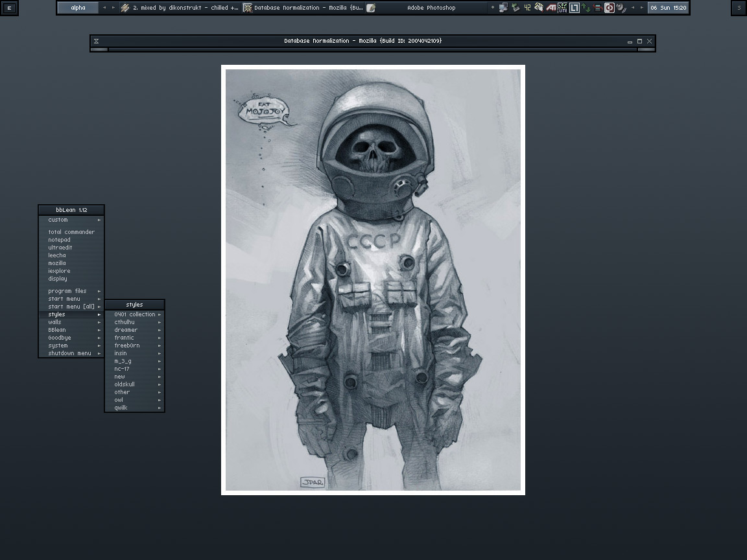Screen dimensions: 747x560
Task: Open the m_3_g styles folder
Action: 135,361
